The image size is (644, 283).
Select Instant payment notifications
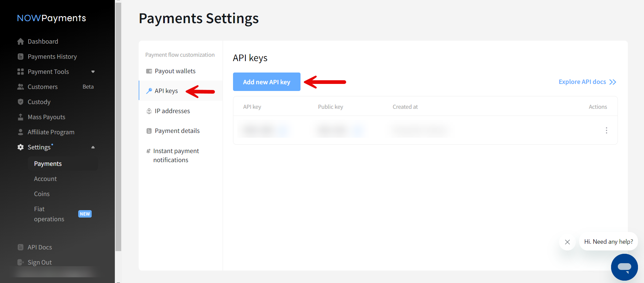click(x=176, y=155)
